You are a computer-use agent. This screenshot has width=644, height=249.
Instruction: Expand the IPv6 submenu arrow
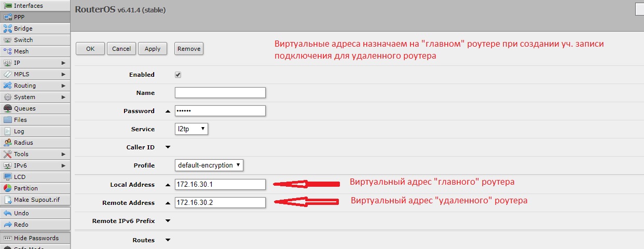pyautogui.click(x=63, y=165)
